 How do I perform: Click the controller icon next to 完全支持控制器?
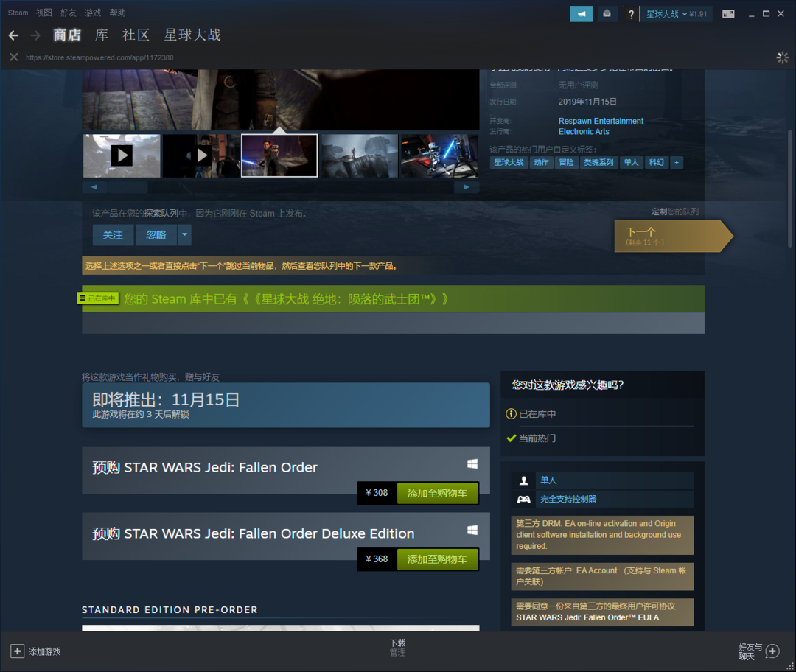pyautogui.click(x=523, y=499)
